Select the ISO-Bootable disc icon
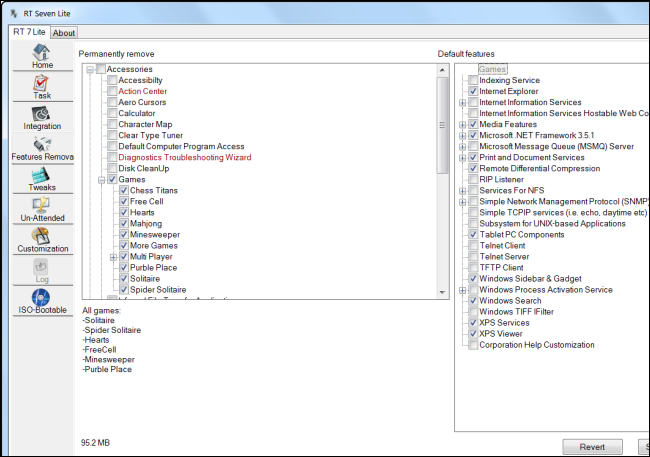The width and height of the screenshot is (650, 457). coord(41,297)
